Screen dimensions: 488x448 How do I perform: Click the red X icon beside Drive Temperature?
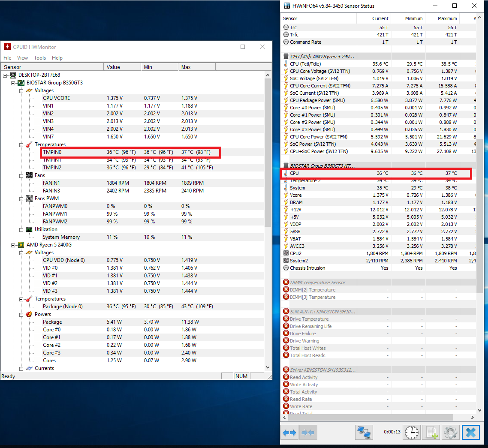(286, 319)
